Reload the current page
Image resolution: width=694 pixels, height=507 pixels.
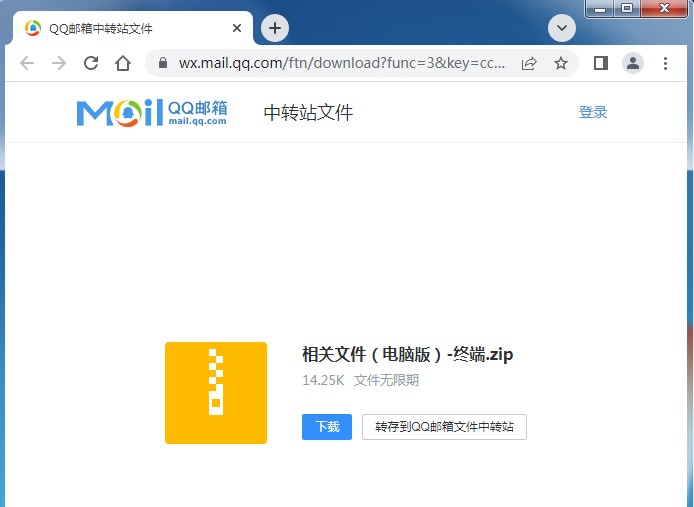(x=91, y=63)
